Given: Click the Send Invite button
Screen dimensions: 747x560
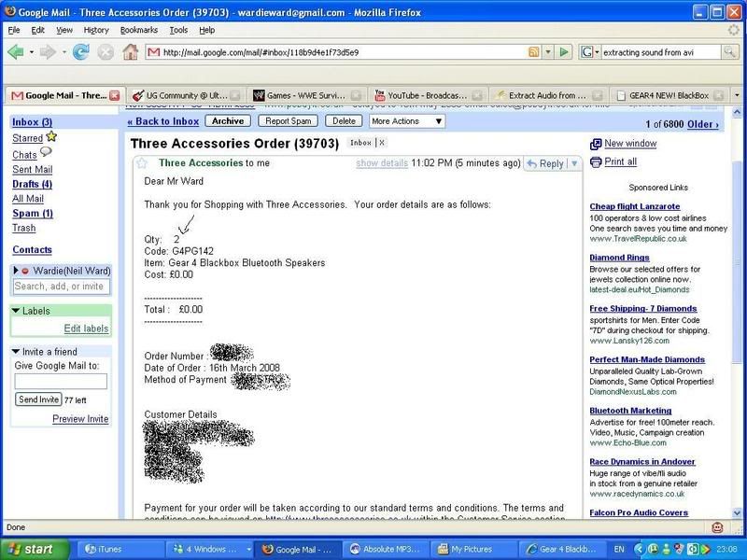Looking at the screenshot, I should point(38,399).
